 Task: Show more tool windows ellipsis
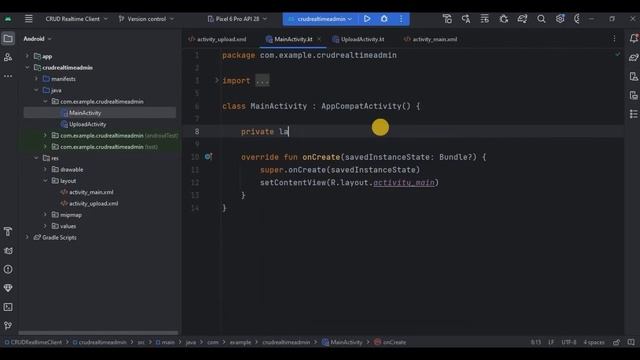coord(8,76)
